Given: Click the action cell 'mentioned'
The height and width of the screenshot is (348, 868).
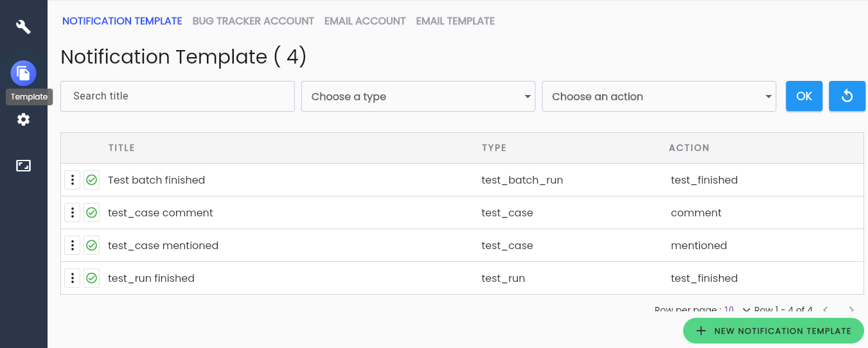Looking at the screenshot, I should [699, 246].
